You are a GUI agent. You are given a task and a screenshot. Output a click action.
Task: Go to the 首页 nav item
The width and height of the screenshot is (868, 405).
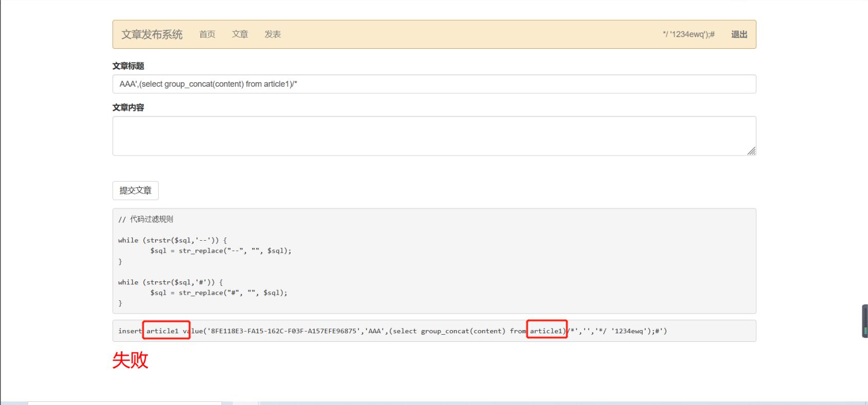(207, 34)
